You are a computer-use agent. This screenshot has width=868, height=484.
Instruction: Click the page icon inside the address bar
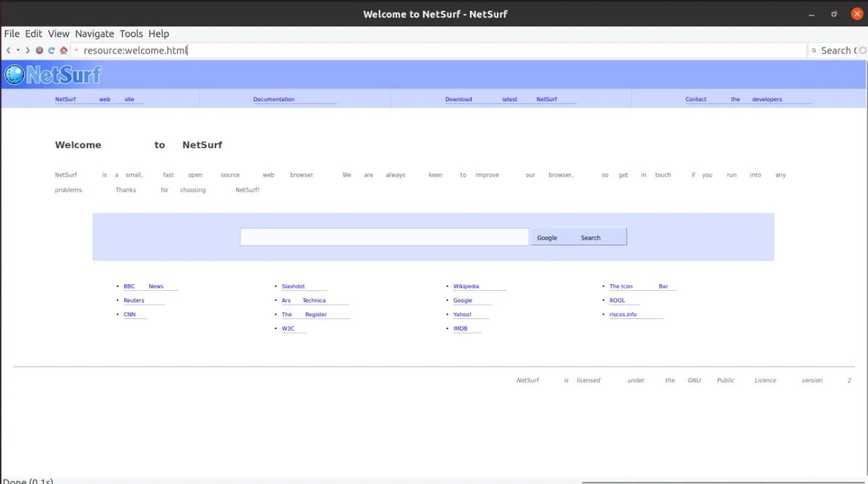[x=77, y=51]
